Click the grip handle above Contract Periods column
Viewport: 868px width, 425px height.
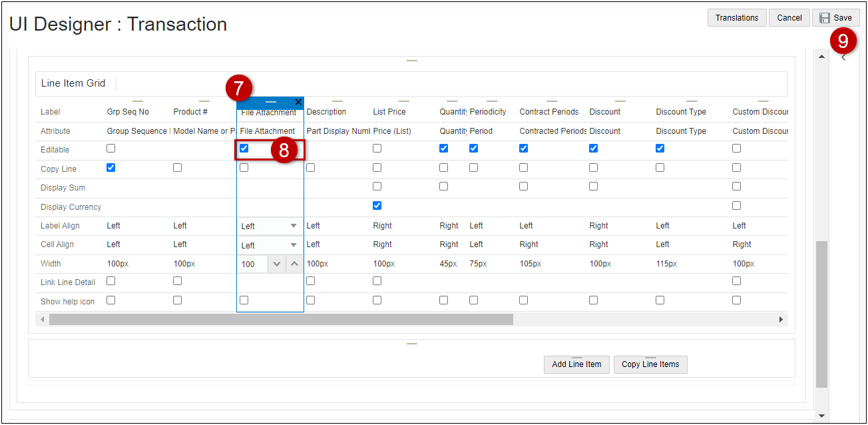pos(552,101)
